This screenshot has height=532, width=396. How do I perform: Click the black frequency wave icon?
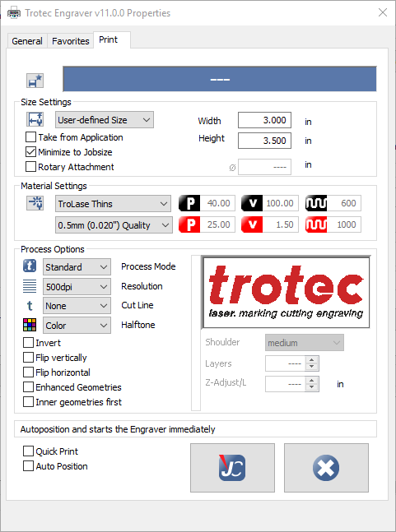[x=316, y=203]
